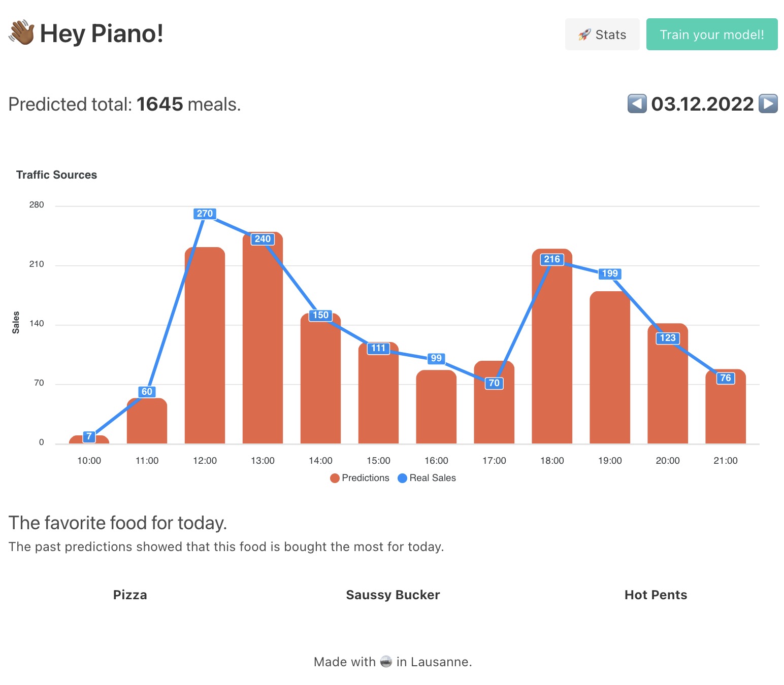Click the orange Predictions legend dot

coord(335,478)
